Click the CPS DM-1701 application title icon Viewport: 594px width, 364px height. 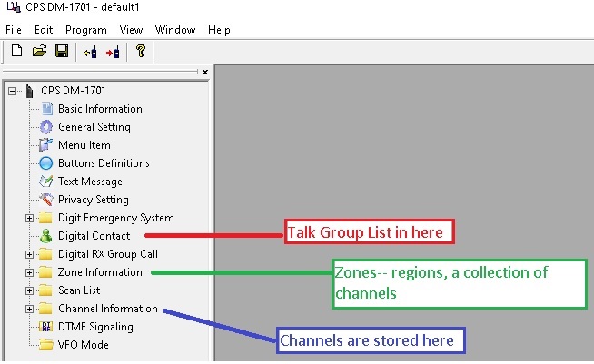[x=14, y=7]
